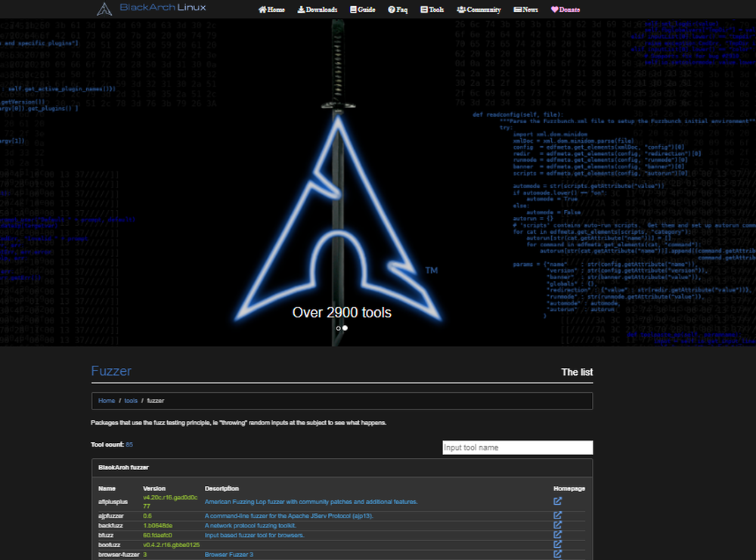Click the Browser Fuzzer 3 description link
This screenshot has height=560, width=756.
point(228,554)
